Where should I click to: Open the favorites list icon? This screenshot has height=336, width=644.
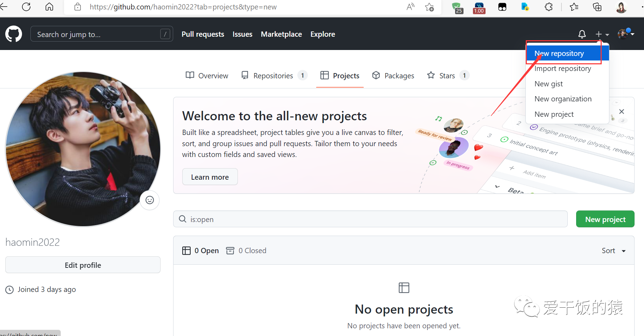574,7
